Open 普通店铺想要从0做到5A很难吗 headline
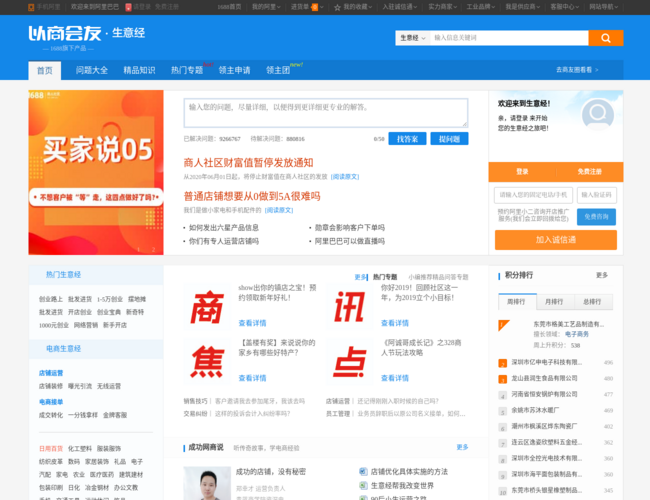The width and height of the screenshot is (650, 500). tap(252, 196)
